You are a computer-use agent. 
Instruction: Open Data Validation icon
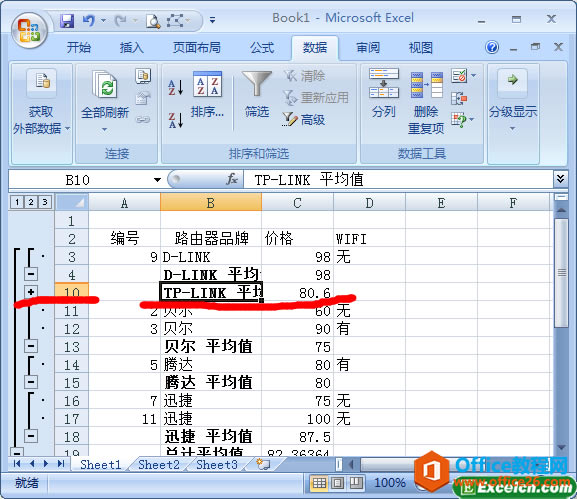pos(459,76)
